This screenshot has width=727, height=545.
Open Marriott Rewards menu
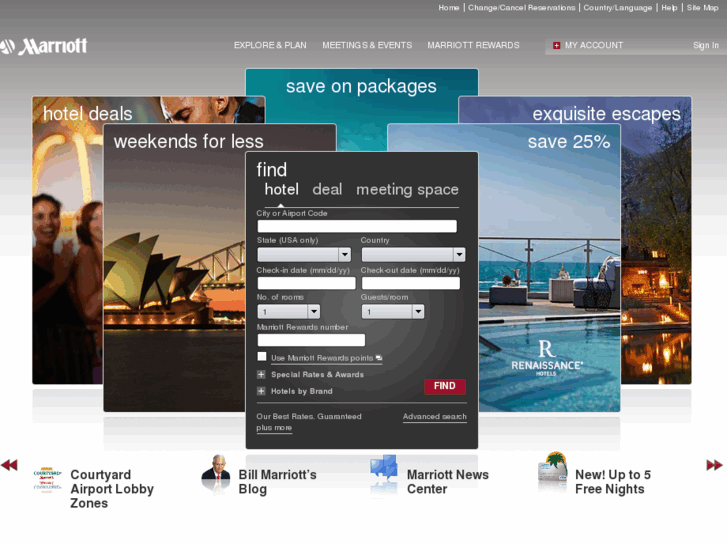(473, 45)
